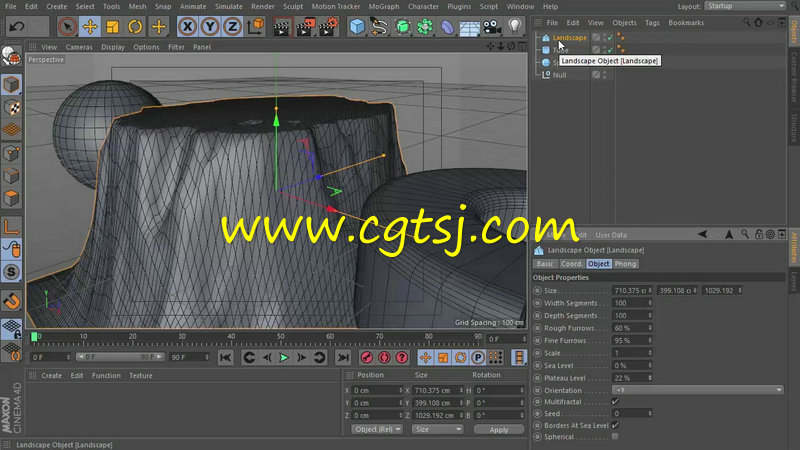Add camera object icon
This screenshot has height=450, width=800.
[x=492, y=27]
